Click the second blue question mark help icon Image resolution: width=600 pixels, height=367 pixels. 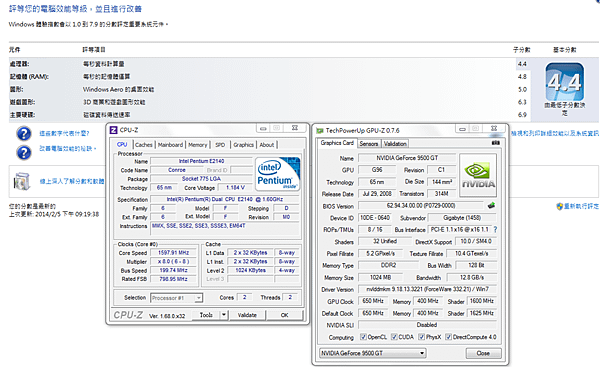24,152
